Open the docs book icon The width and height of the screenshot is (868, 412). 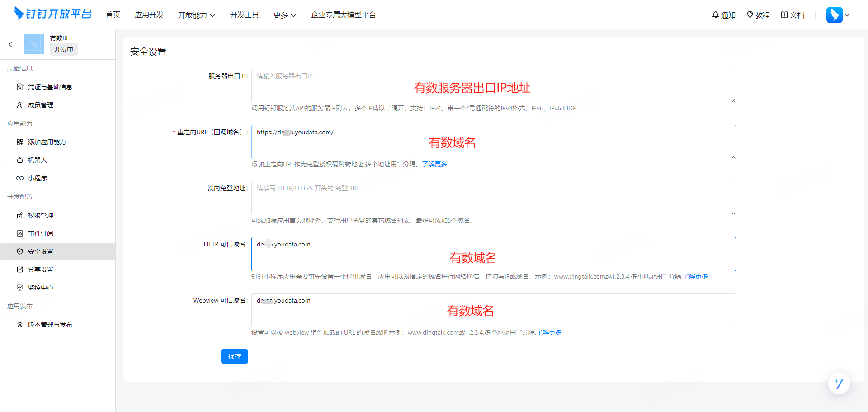pos(784,15)
